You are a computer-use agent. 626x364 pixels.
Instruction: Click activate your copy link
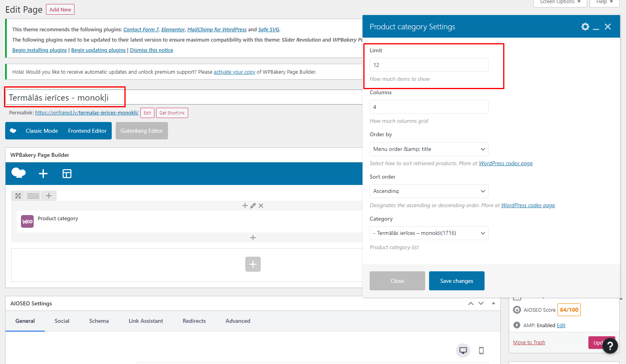[x=235, y=72]
